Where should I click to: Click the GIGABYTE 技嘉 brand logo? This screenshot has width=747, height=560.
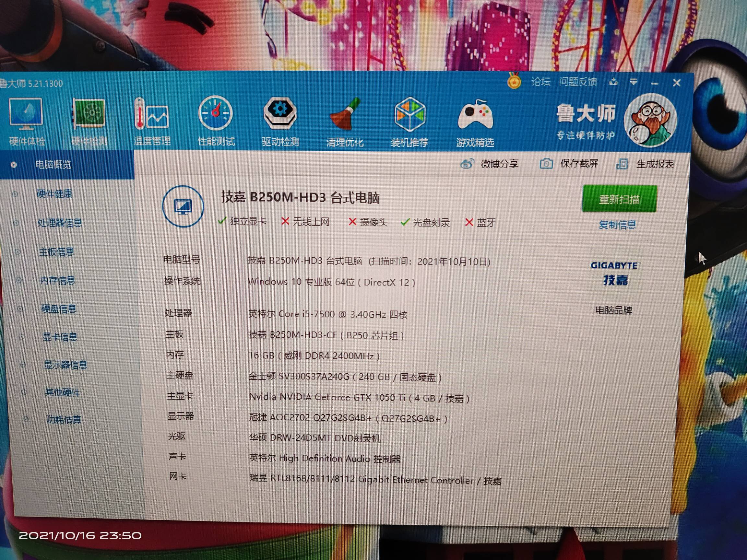[x=615, y=274]
